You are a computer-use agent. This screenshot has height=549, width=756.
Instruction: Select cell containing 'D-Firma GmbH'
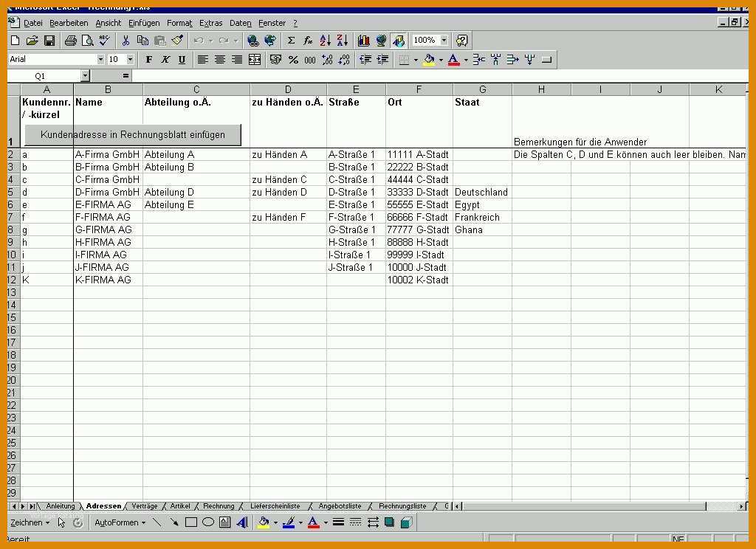108,192
